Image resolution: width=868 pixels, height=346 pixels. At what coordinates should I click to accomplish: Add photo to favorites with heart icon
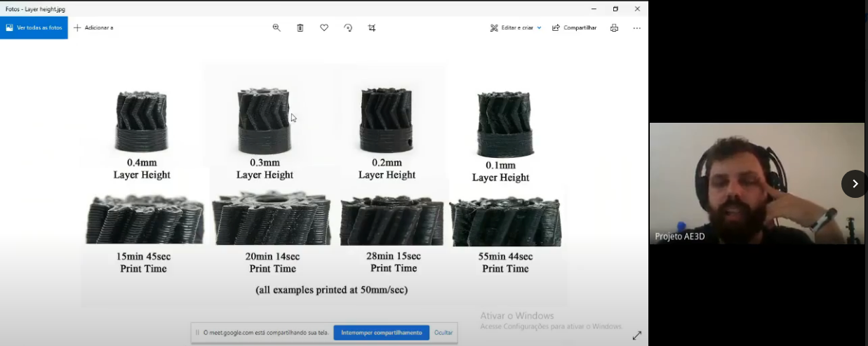pyautogui.click(x=324, y=27)
